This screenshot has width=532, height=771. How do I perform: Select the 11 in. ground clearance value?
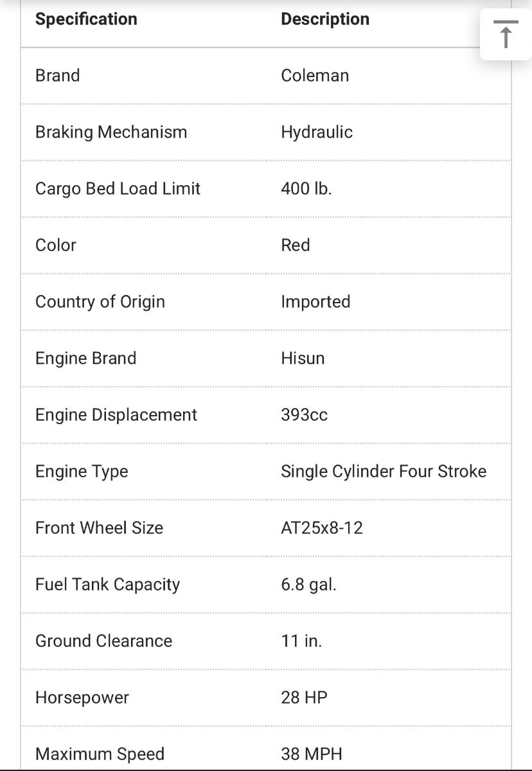coord(301,641)
